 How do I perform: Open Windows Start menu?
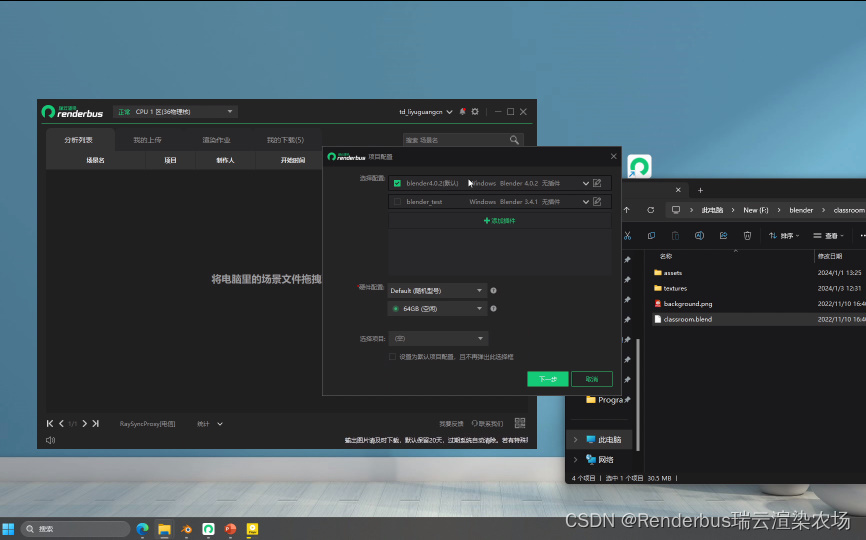pyautogui.click(x=8, y=529)
